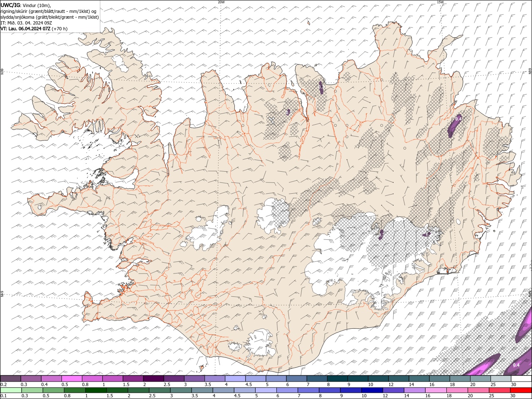
Task: Select the pale grey swatch starting at 25, upper legend
Action: click(500, 379)
